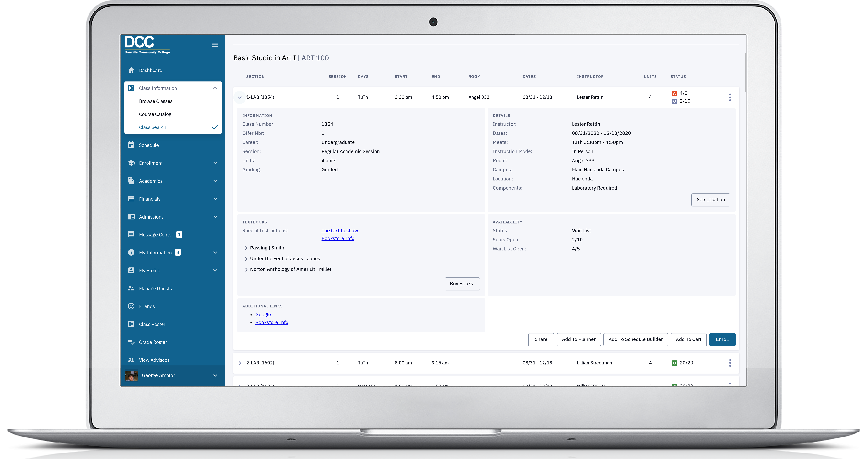Click the DCC Danville Community College logo
Image resolution: width=868 pixels, height=459 pixels.
147,45
